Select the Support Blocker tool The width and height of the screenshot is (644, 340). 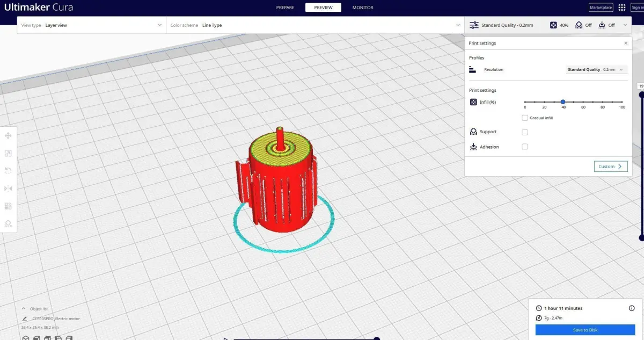pos(8,223)
